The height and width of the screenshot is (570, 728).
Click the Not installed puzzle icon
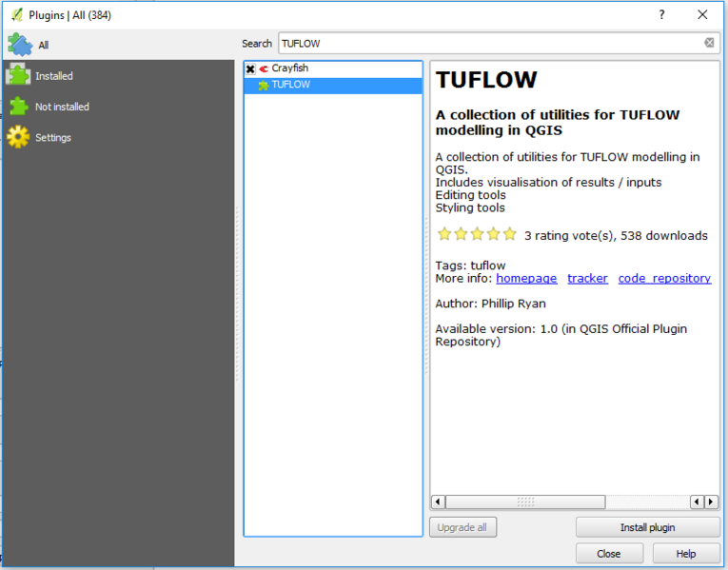point(19,107)
